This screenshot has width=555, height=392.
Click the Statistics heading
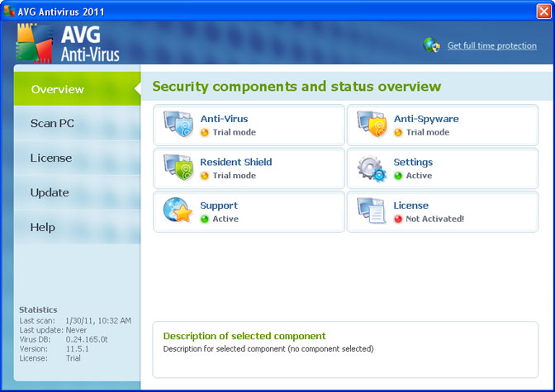[x=38, y=310]
